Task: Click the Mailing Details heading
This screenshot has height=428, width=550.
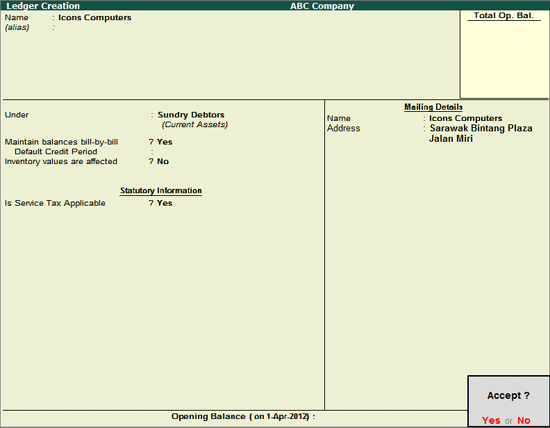Action: tap(433, 107)
